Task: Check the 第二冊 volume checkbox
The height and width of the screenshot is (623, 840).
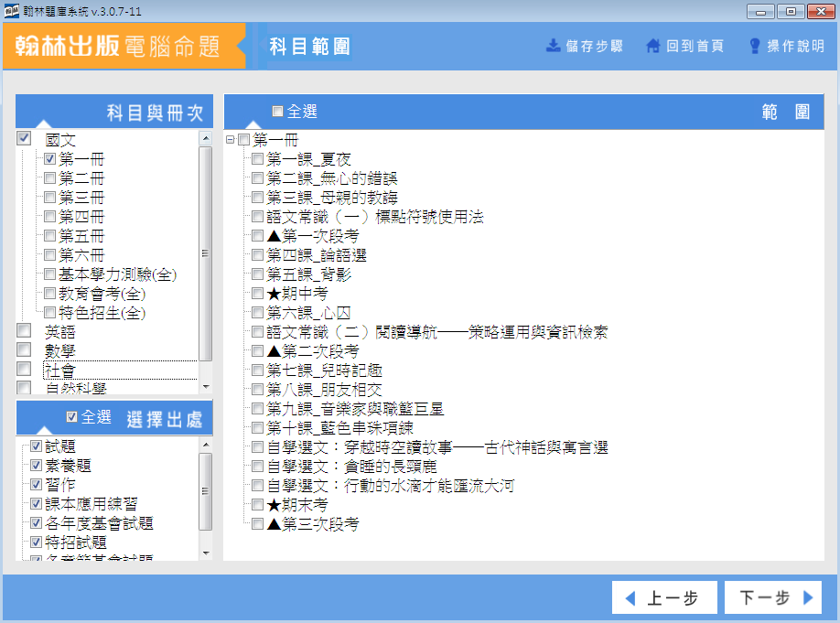Action: (49, 177)
